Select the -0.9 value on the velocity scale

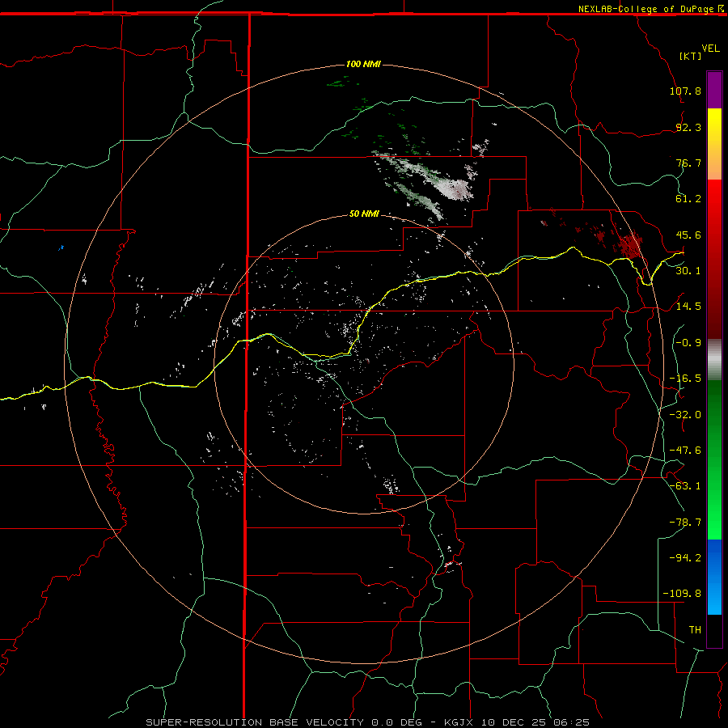688,343
